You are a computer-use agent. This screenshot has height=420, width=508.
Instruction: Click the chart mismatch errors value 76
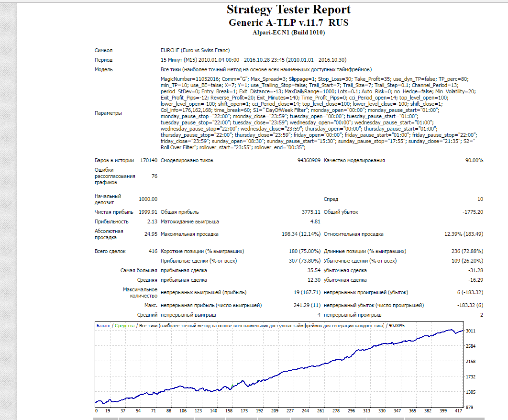pos(155,177)
